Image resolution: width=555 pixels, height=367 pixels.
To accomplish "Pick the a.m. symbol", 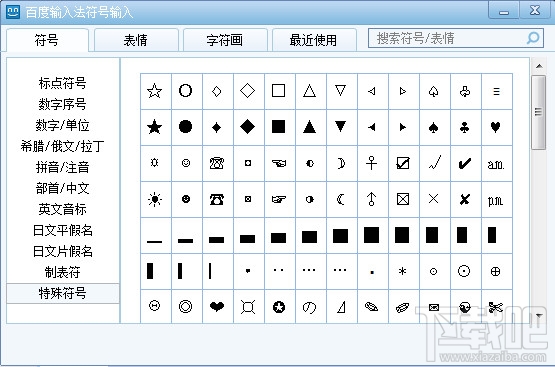I will [496, 163].
